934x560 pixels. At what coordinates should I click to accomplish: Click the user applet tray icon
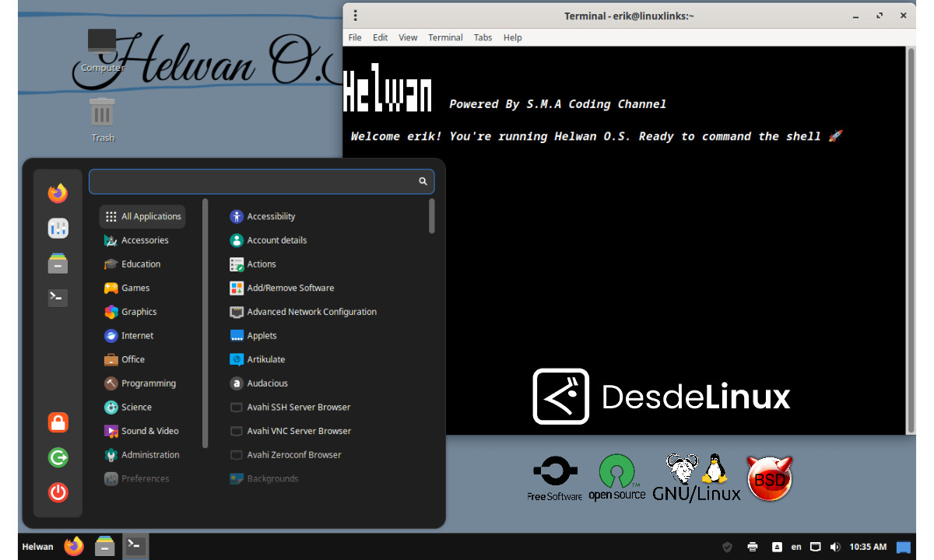click(x=777, y=547)
